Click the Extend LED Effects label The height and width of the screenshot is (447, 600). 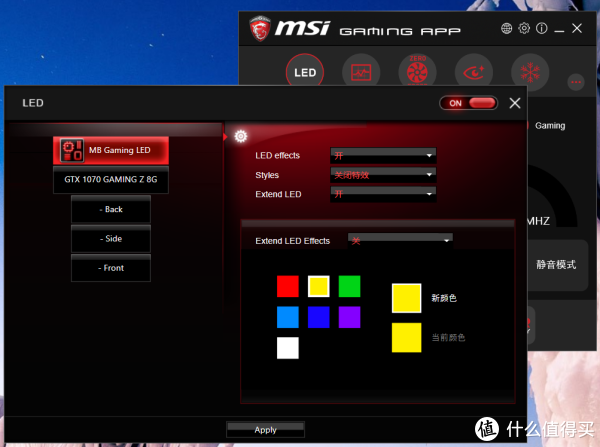(292, 241)
